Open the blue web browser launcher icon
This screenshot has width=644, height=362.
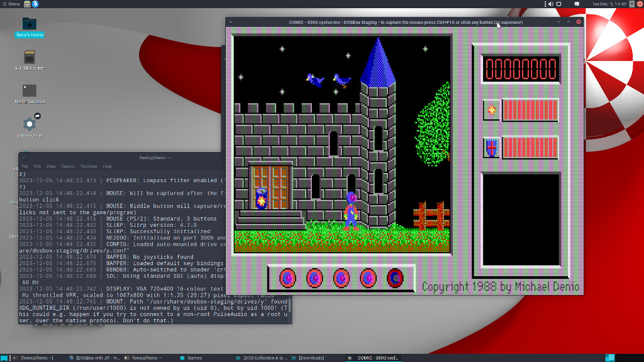point(35,4)
